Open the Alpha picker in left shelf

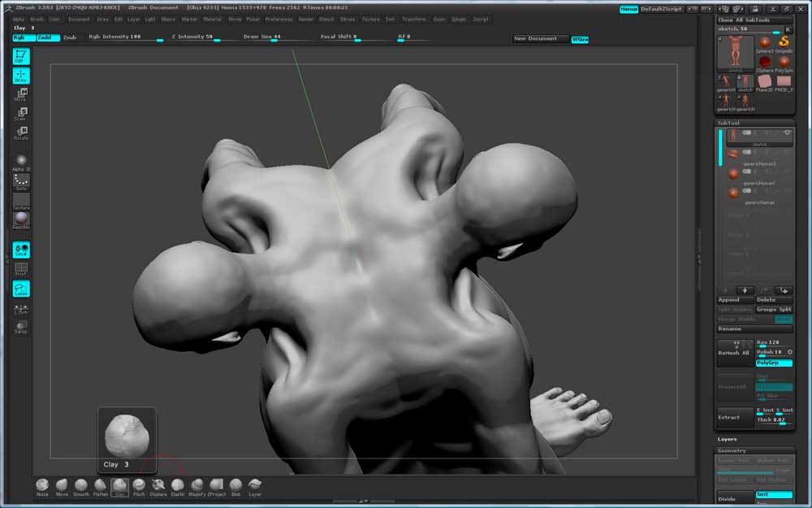[21, 163]
